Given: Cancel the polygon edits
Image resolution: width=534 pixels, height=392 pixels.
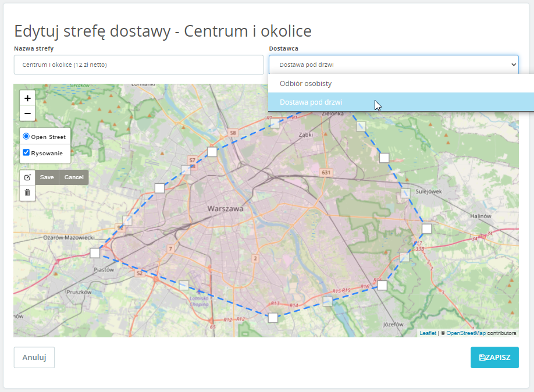Looking at the screenshot, I should [x=74, y=177].
